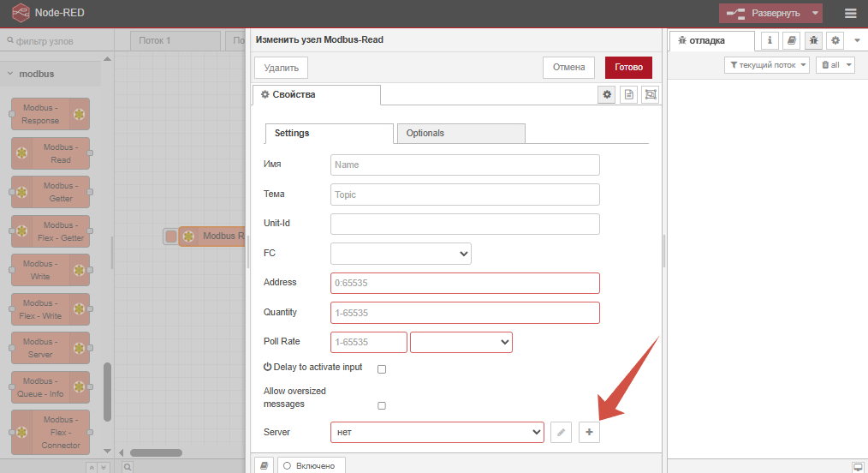Click the palette scroll up arrow
868x473 pixels.
[x=107, y=59]
